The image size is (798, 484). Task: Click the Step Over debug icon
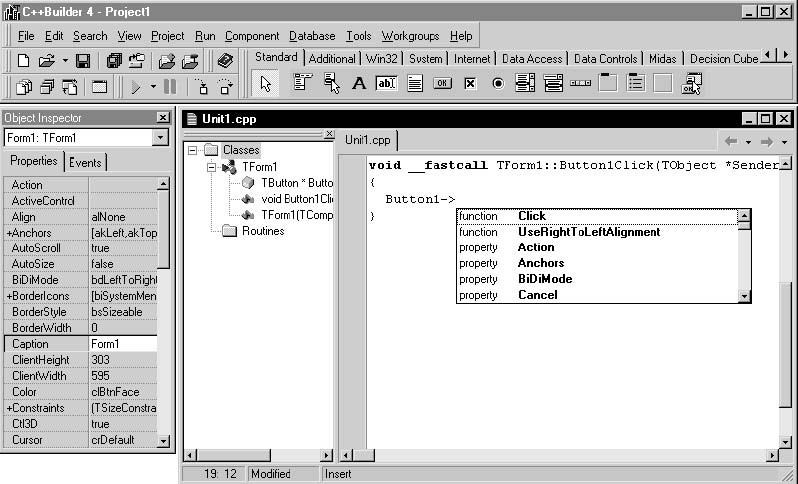(225, 87)
